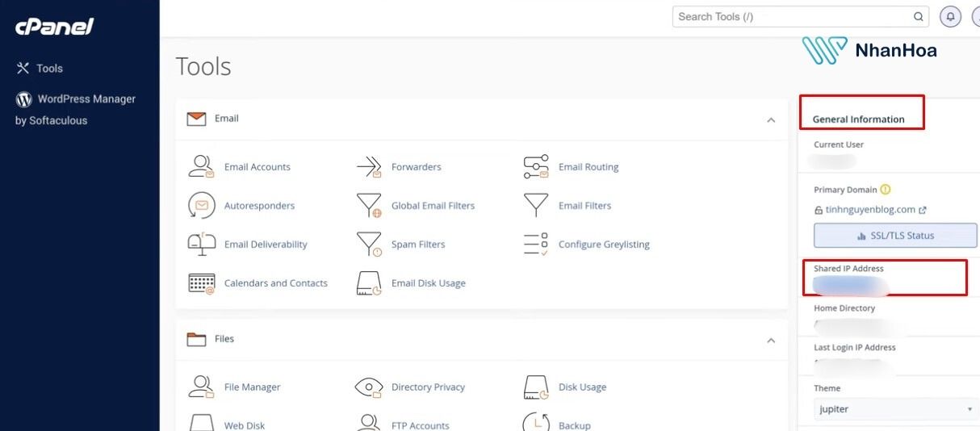Click the Primary Domain info icon
The width and height of the screenshot is (980, 431).
coord(886,190)
